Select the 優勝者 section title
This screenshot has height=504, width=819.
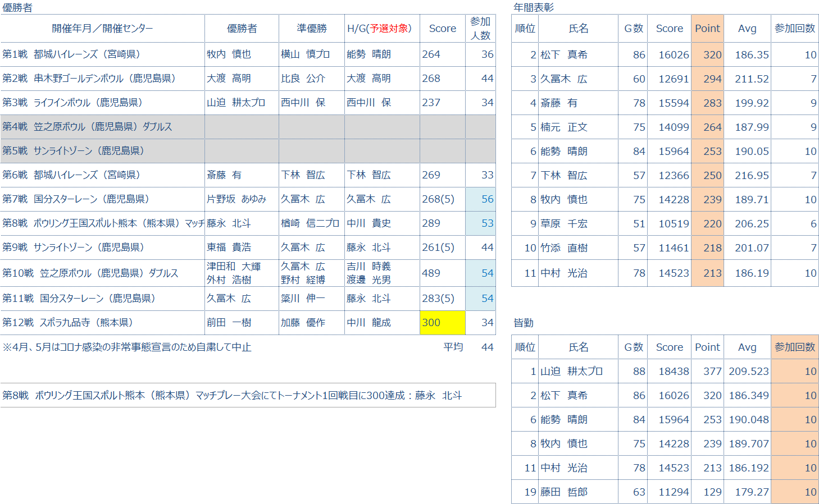click(x=17, y=8)
